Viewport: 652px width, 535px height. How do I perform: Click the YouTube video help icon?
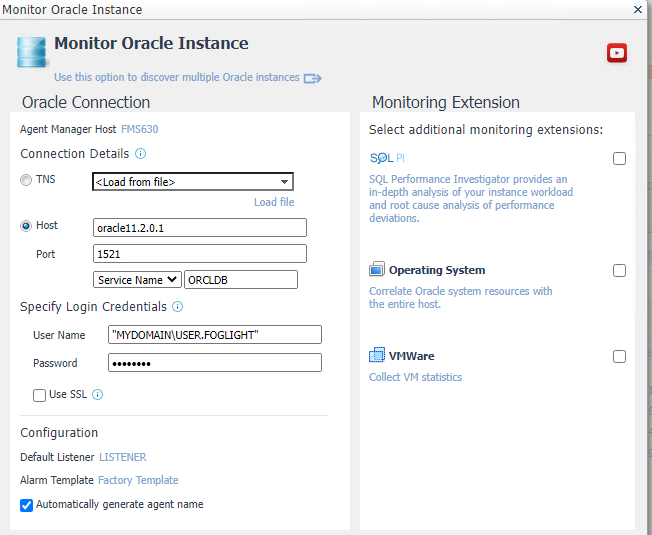pos(617,53)
